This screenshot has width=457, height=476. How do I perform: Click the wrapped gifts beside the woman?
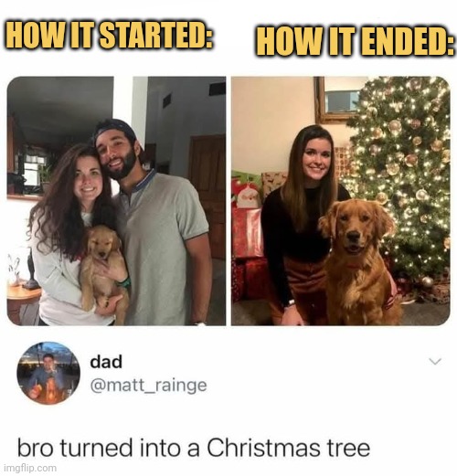[249, 231]
